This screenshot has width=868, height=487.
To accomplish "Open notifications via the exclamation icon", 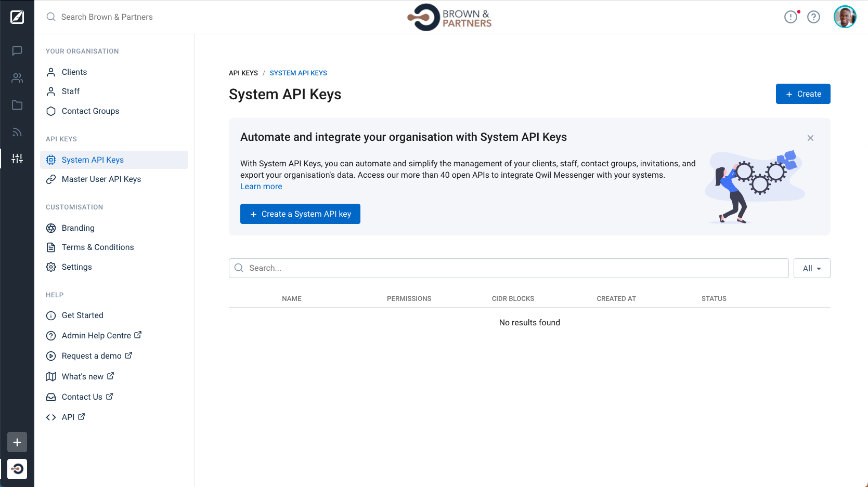I will (x=790, y=17).
